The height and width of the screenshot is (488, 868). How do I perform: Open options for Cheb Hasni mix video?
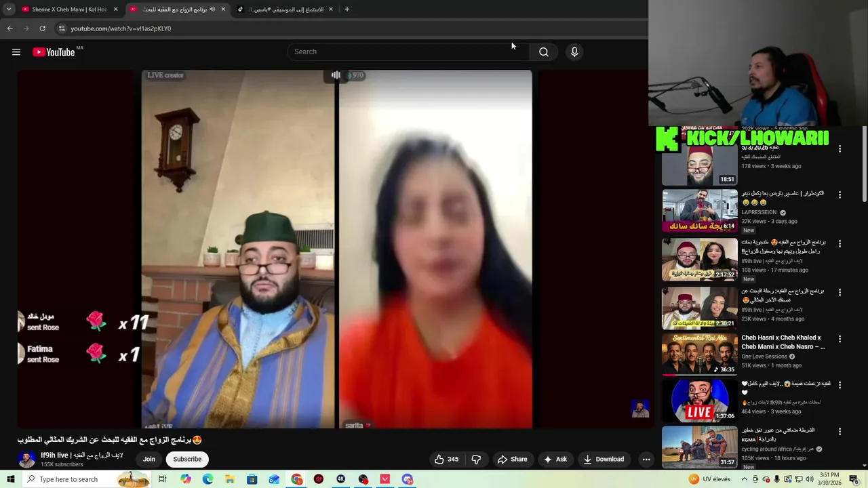(x=840, y=338)
